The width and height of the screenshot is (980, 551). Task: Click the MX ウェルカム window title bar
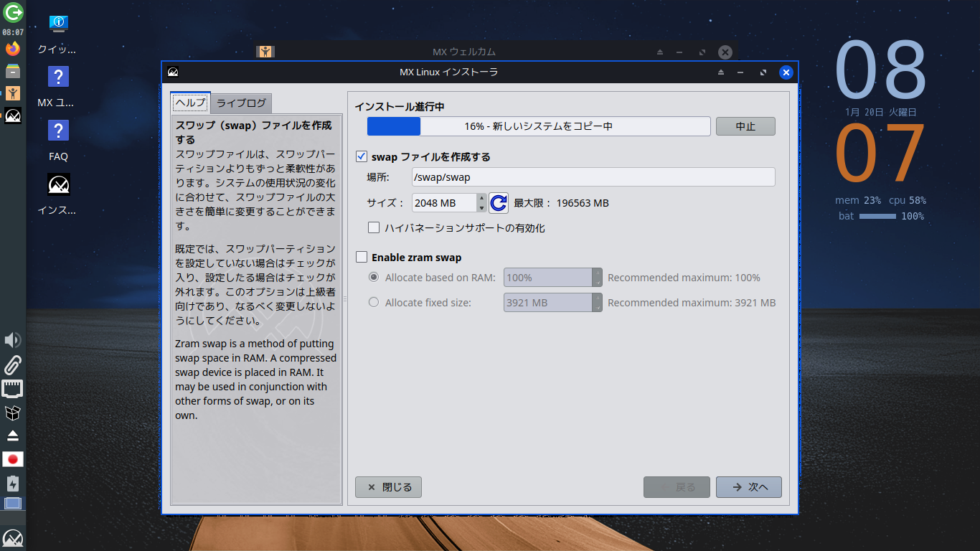(x=496, y=52)
